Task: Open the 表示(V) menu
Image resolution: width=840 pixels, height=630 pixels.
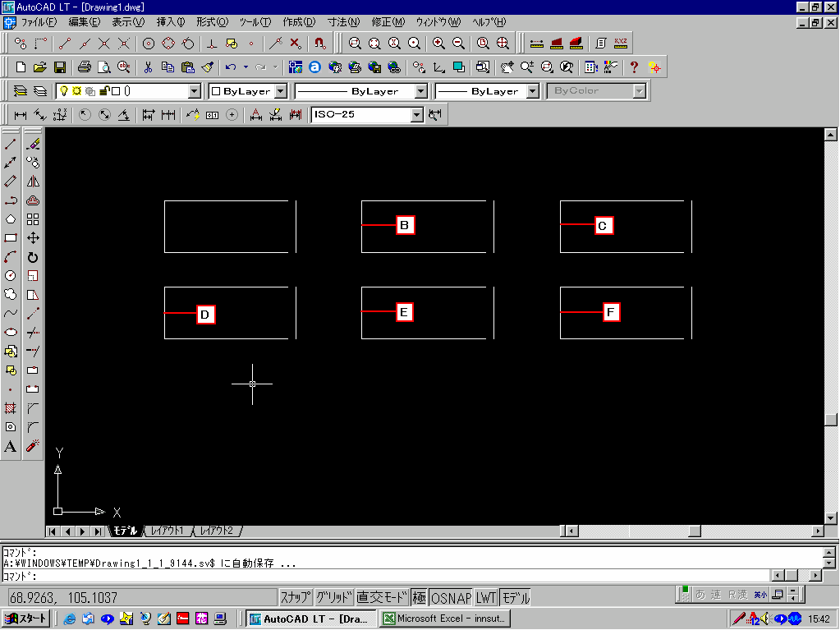Action: (x=128, y=22)
